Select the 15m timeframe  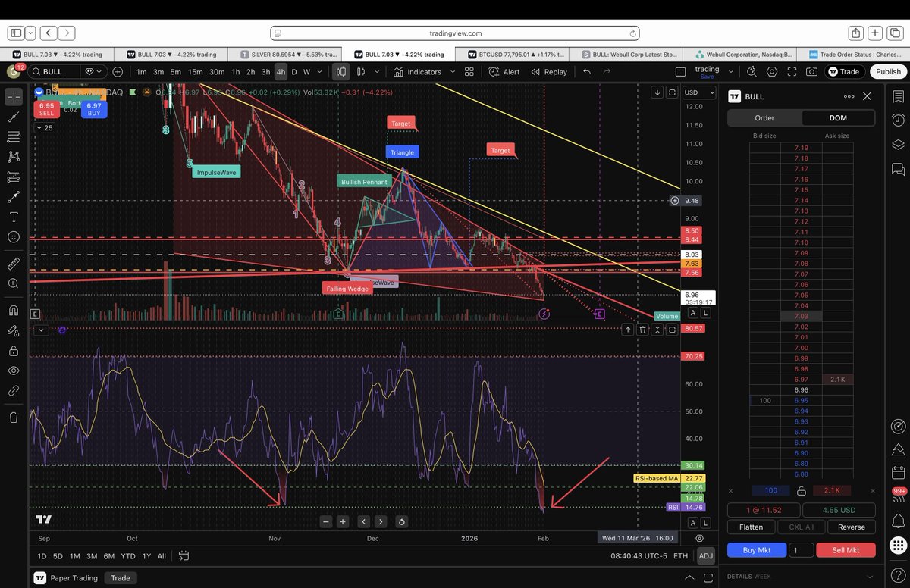coord(195,72)
